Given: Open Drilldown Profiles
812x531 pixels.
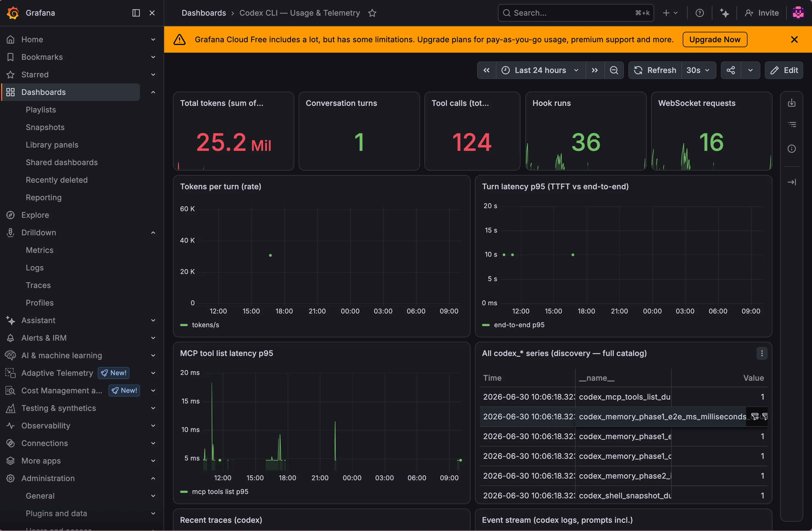Looking at the screenshot, I should [40, 303].
